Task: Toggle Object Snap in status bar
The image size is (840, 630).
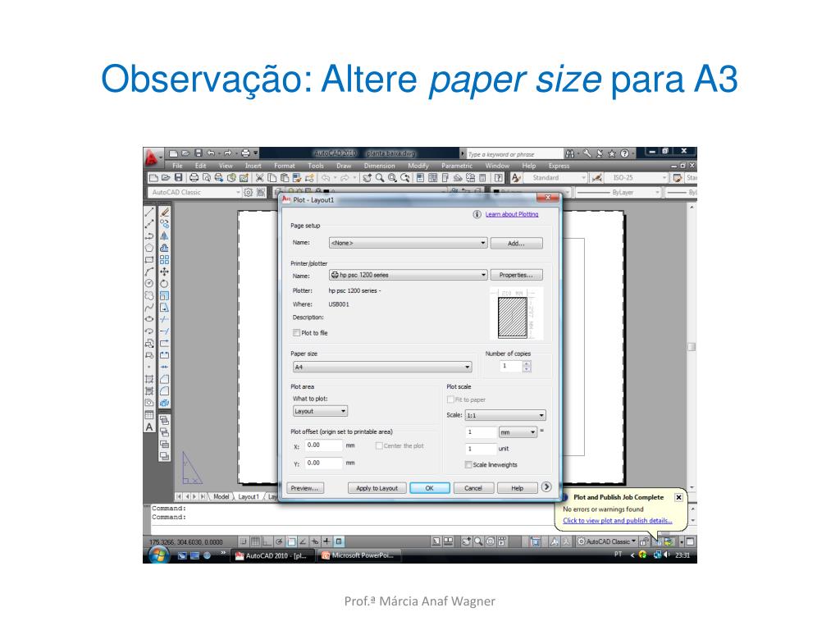Action: [x=291, y=541]
